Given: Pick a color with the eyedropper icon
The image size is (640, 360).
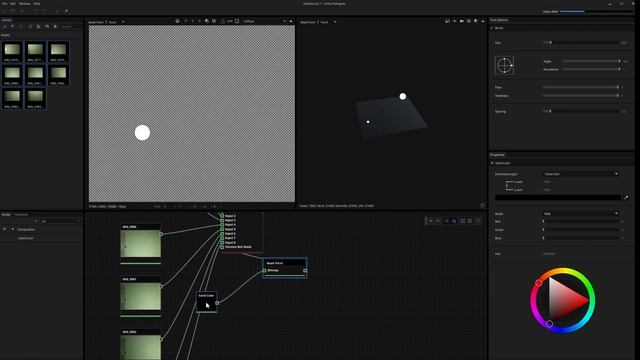Looking at the screenshot, I should (x=626, y=198).
